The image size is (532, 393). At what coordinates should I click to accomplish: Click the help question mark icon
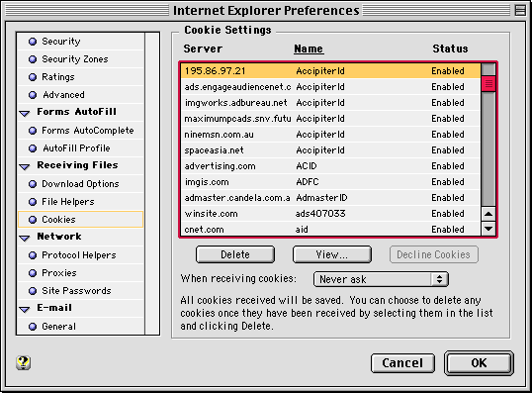pos(23,362)
